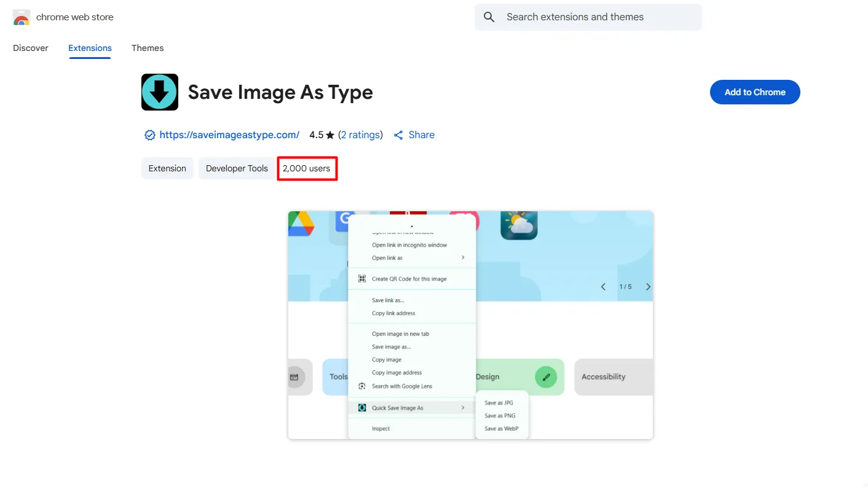
Task: Click the search magnifier icon
Action: [x=489, y=17]
